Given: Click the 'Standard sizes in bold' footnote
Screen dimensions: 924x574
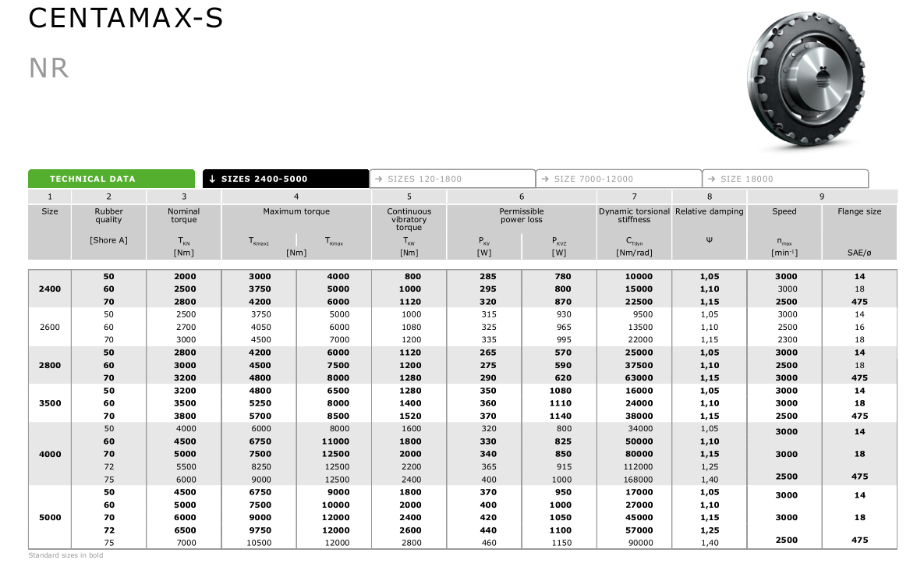Looking at the screenshot, I should [65, 555].
